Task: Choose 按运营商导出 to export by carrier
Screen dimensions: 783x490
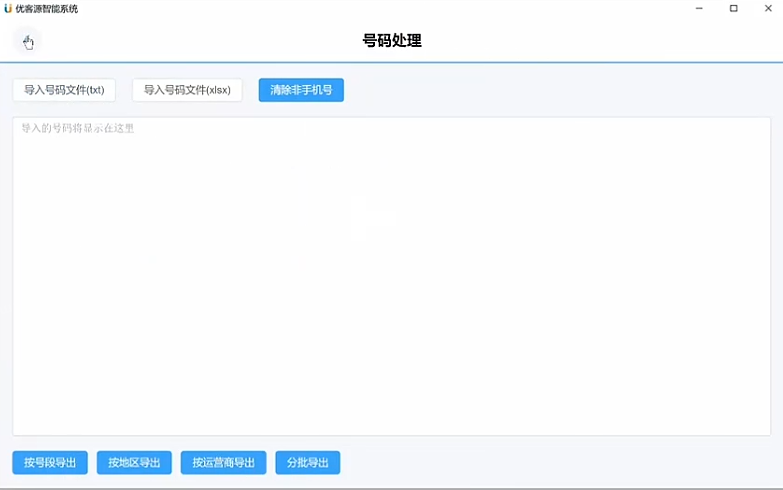Action: (223, 463)
